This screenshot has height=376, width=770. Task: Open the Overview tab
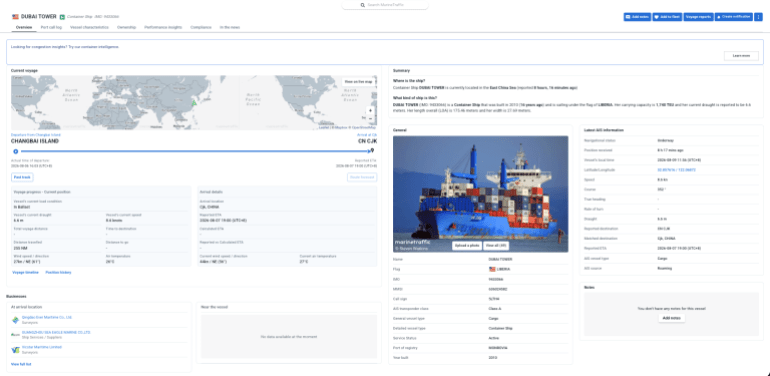point(24,27)
